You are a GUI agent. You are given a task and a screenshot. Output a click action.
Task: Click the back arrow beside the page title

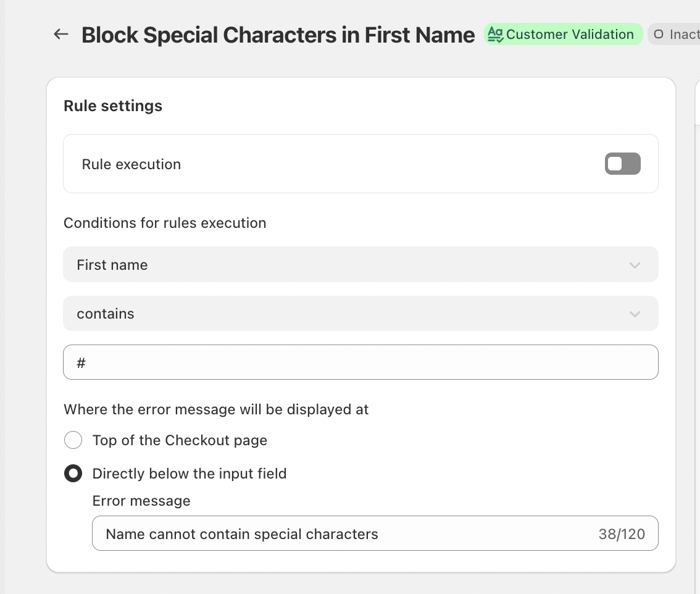60,35
